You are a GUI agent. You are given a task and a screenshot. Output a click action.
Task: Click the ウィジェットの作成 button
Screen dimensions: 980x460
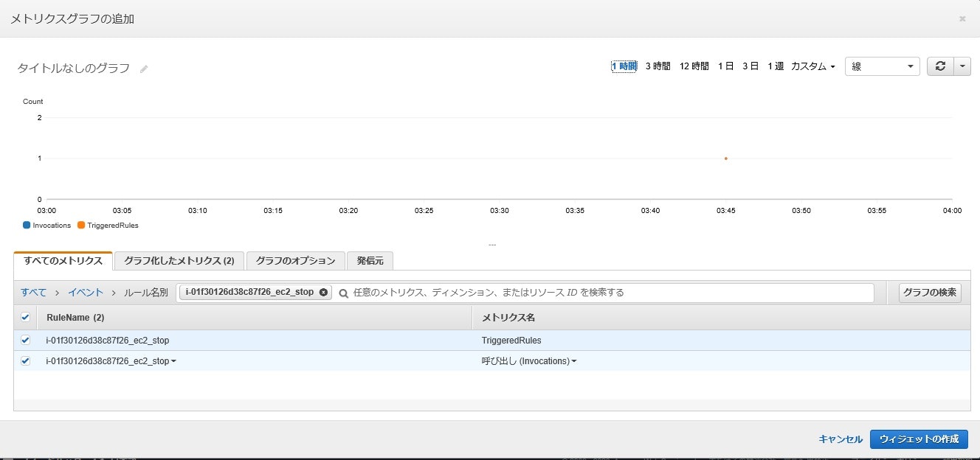(x=919, y=439)
